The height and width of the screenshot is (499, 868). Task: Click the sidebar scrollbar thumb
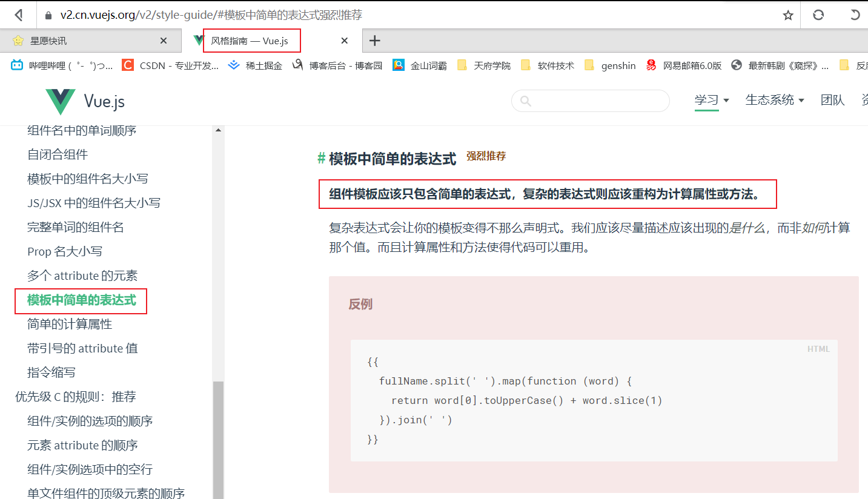click(218, 440)
